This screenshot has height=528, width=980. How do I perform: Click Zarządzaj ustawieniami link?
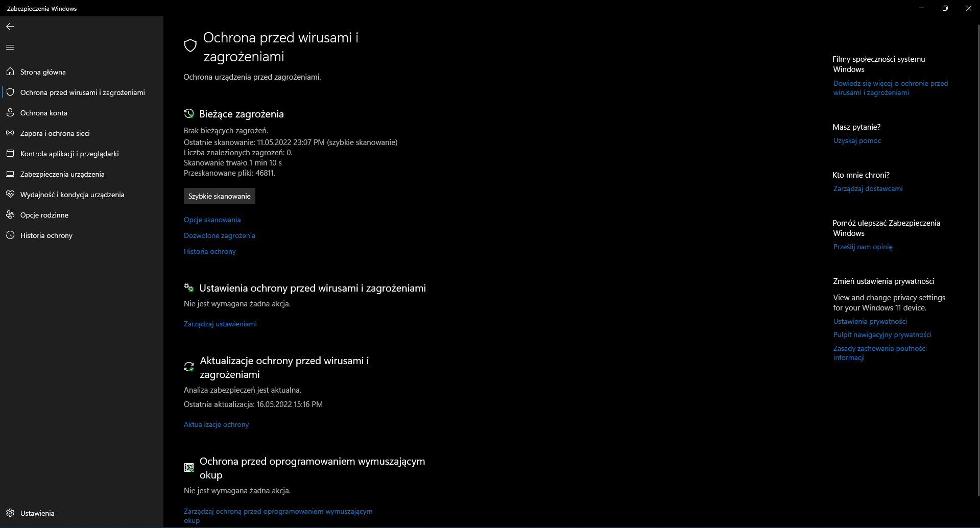point(220,324)
